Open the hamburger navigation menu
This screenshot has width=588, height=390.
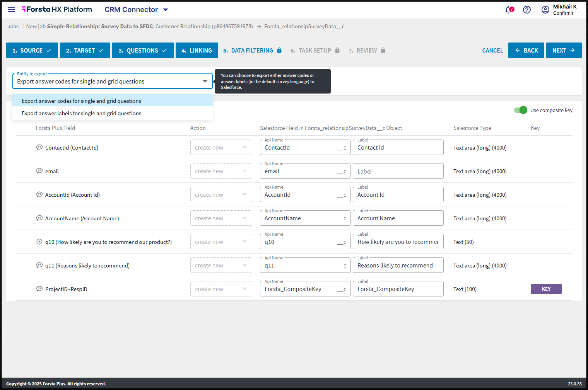coord(11,10)
